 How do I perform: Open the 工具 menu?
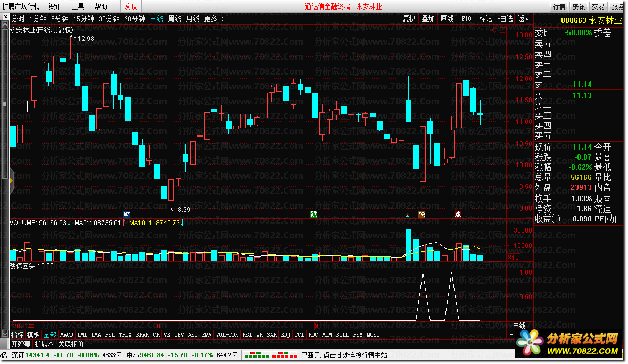(78, 6)
